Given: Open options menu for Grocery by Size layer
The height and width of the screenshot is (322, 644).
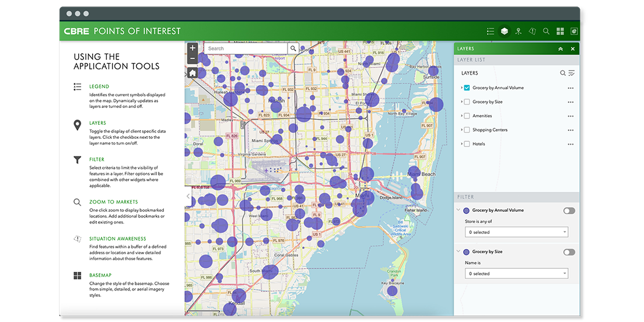Looking at the screenshot, I should [570, 102].
